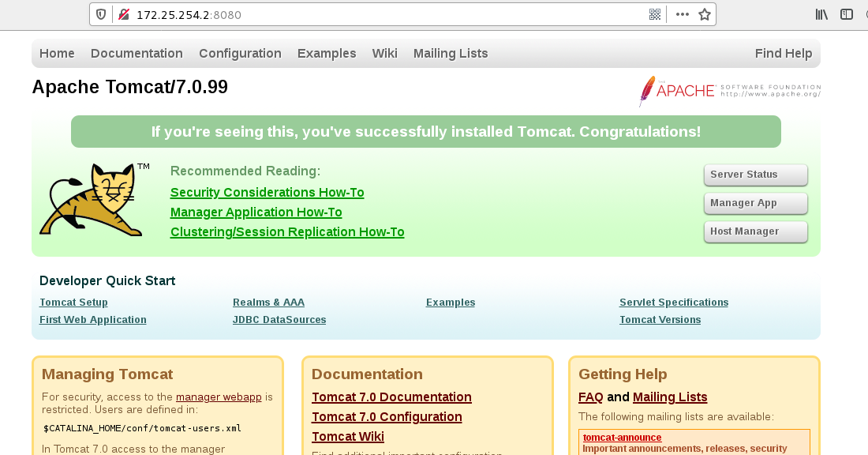
Task: Click the Documentation box heading
Action: tap(367, 374)
